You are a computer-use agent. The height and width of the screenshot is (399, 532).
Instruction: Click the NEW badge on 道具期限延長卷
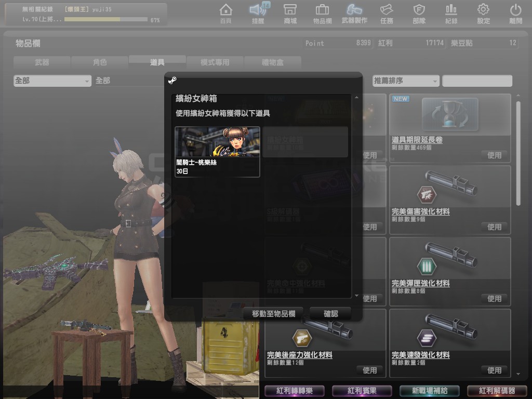click(x=401, y=99)
